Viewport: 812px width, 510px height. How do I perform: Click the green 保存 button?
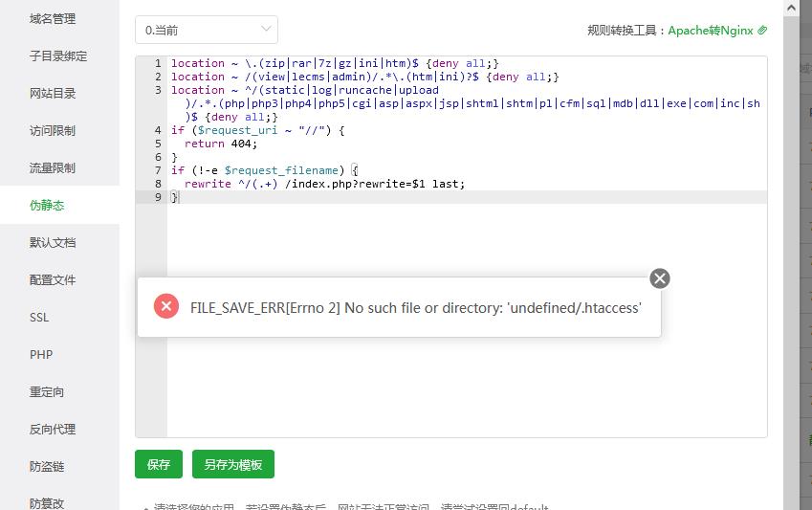pos(159,464)
